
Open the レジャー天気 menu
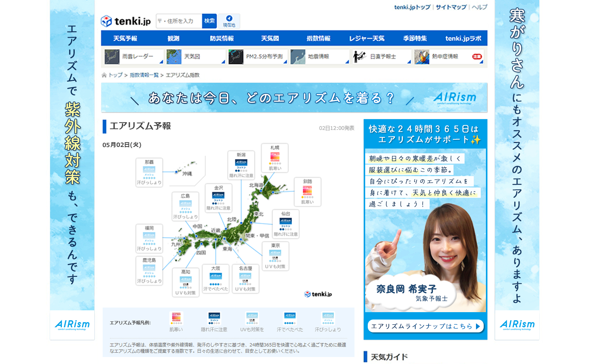coord(367,38)
